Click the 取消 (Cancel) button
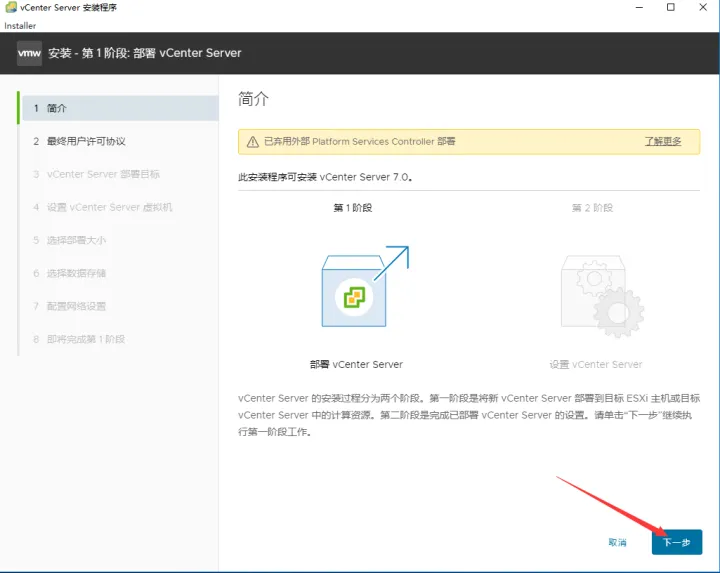Screen dimensions: 720x573 [x=617, y=542]
